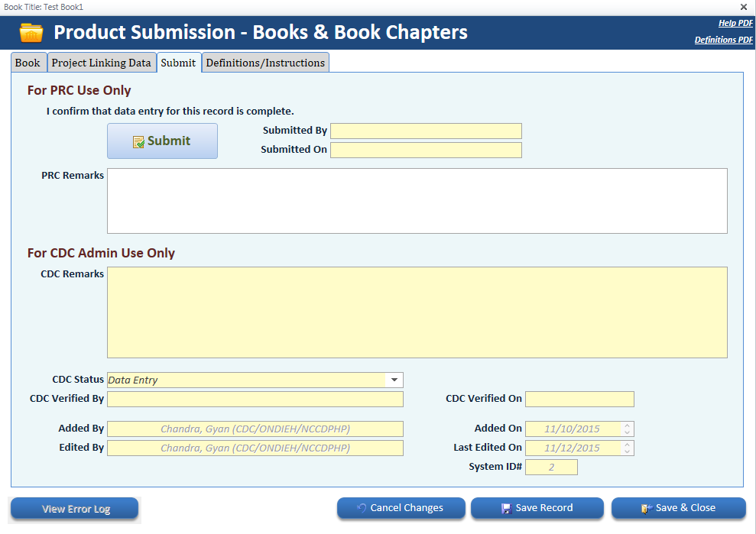756x534 pixels.
Task: Click the checkmark icon on Submit button
Action: [x=138, y=141]
